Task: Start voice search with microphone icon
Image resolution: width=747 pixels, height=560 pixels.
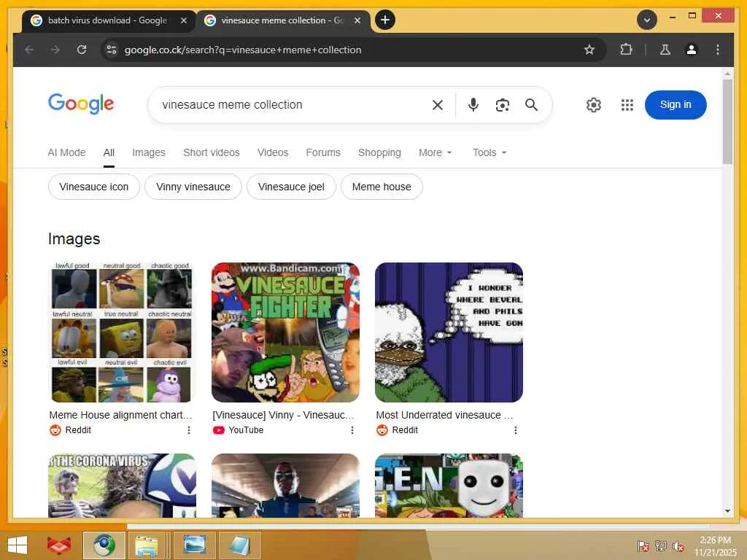Action: click(x=473, y=105)
